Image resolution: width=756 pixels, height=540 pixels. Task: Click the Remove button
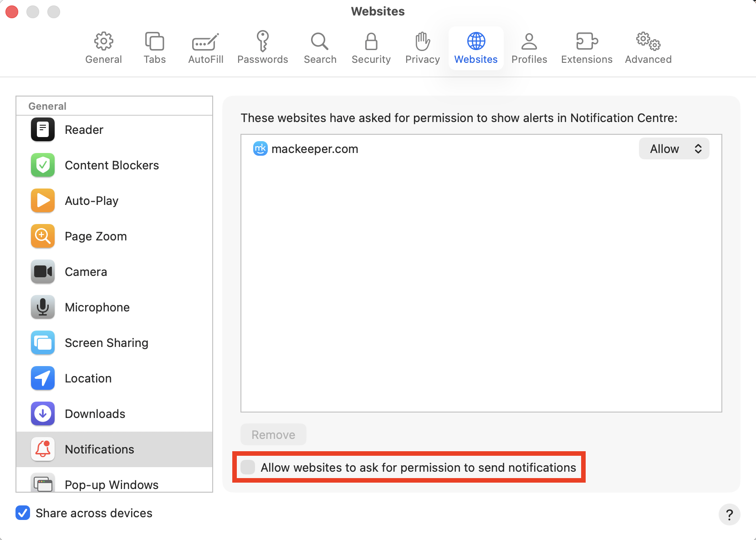[x=273, y=434]
